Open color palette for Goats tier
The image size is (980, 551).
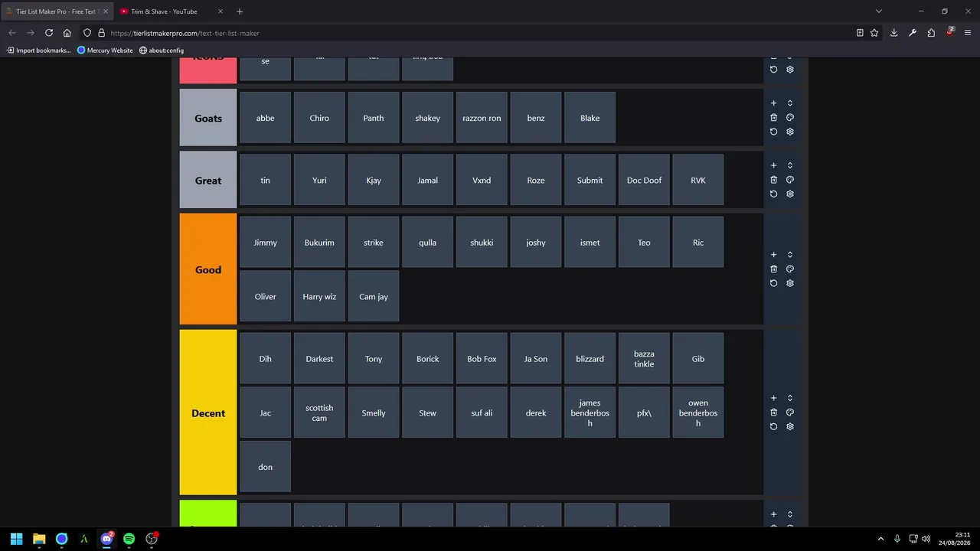[x=790, y=118]
